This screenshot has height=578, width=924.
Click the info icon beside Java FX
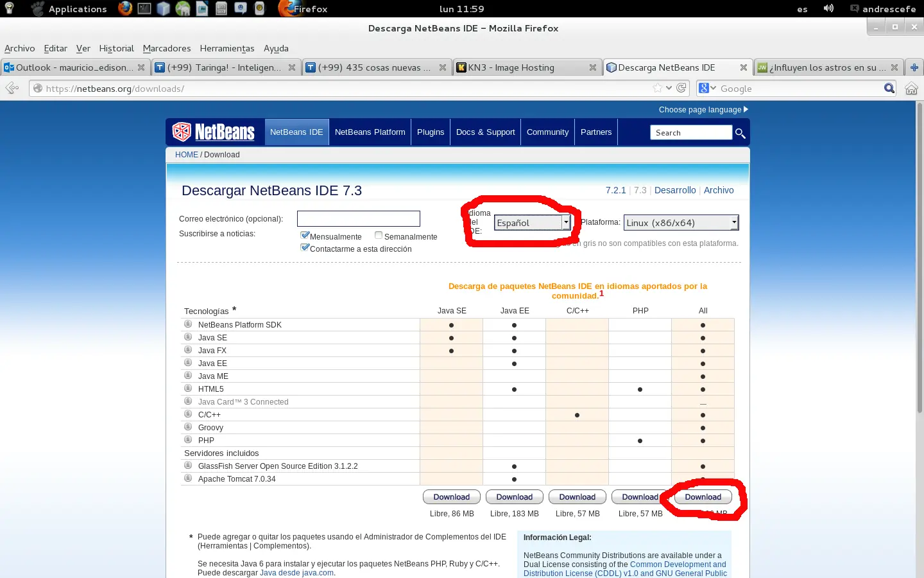tap(189, 350)
